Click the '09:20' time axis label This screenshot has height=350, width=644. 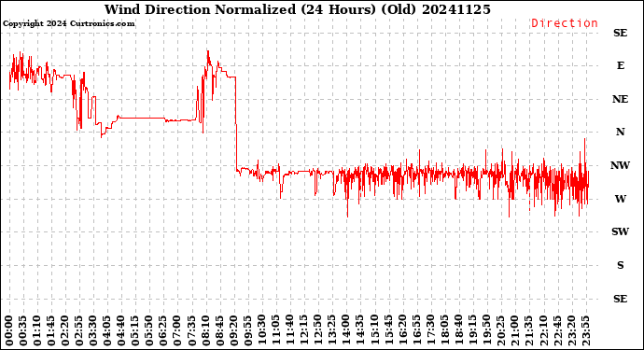click(233, 330)
